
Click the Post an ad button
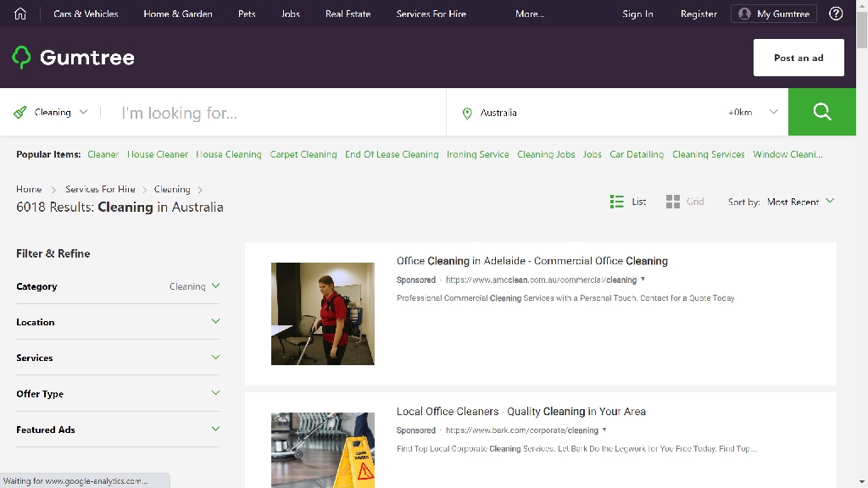click(x=798, y=58)
